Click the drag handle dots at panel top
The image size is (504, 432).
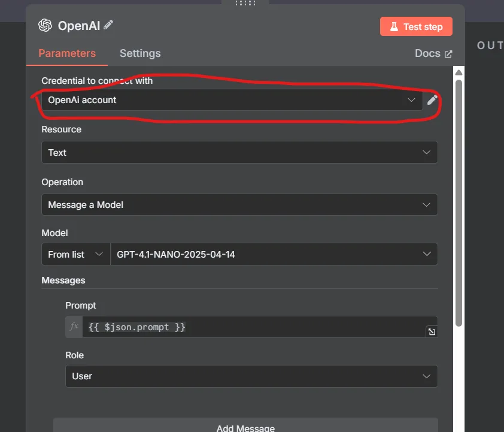coord(245,3)
